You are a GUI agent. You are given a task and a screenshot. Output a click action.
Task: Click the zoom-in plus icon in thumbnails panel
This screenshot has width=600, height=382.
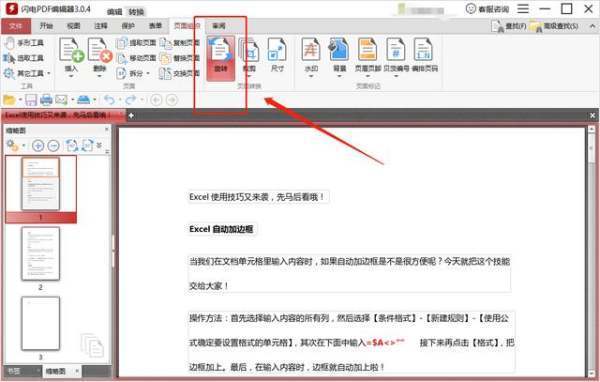38,145
